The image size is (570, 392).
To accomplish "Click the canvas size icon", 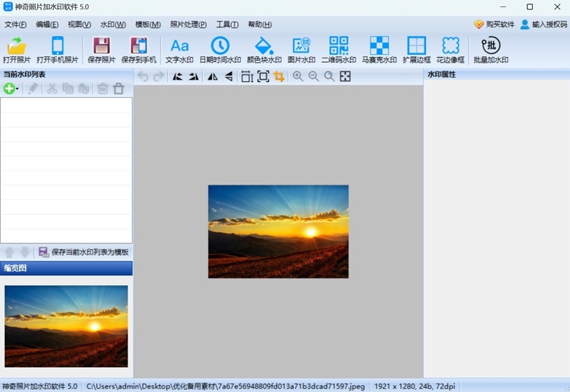I will 263,76.
